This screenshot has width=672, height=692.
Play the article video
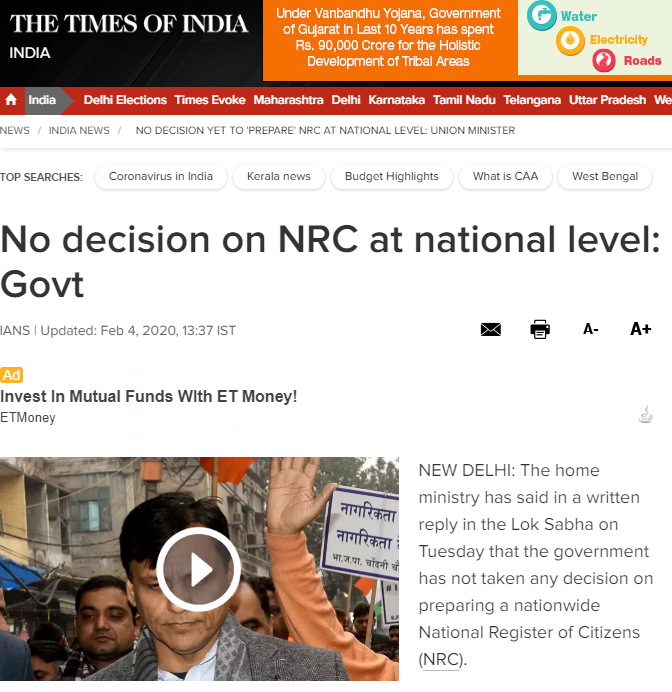[x=199, y=569]
